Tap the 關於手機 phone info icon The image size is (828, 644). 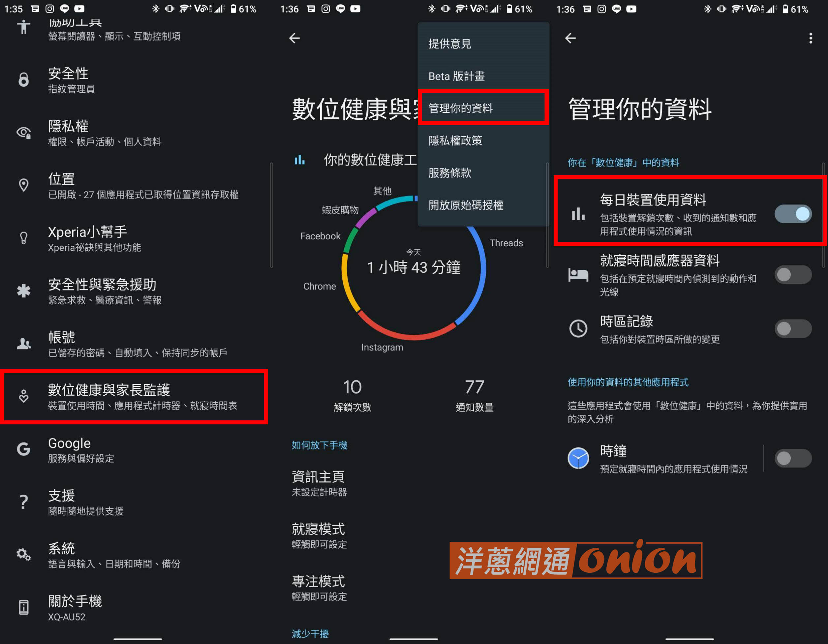click(23, 607)
